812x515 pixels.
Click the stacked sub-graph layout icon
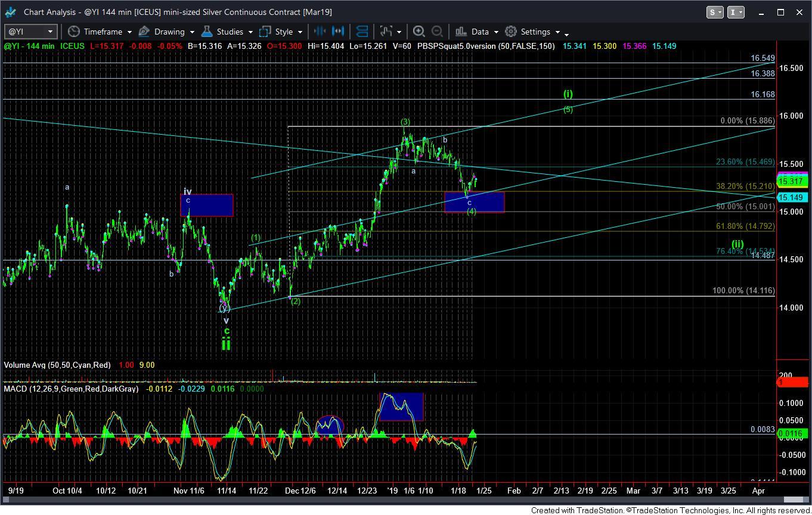pyautogui.click(x=361, y=32)
